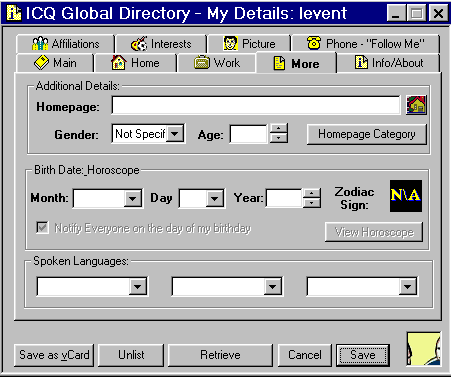Decrease Year with the down arrow

click(312, 203)
